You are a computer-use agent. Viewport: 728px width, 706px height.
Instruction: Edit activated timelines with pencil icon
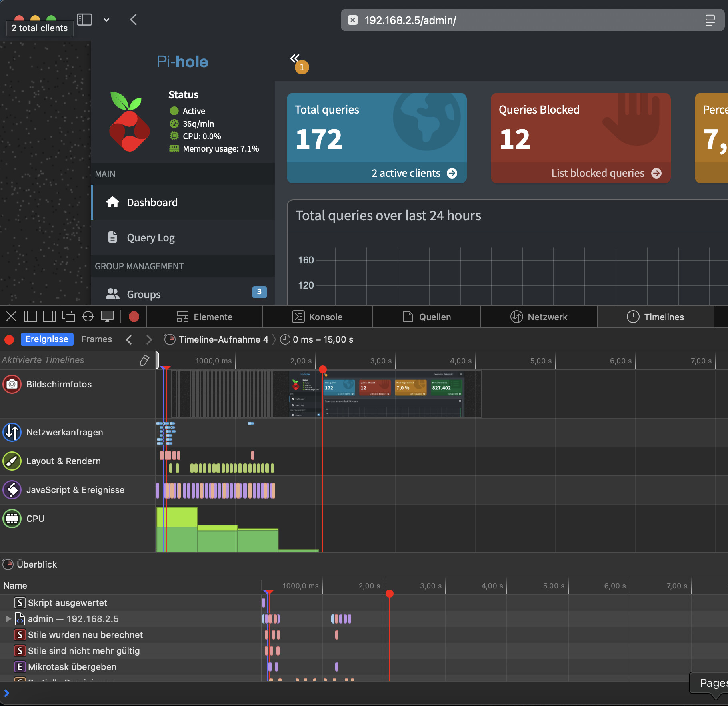click(x=144, y=360)
